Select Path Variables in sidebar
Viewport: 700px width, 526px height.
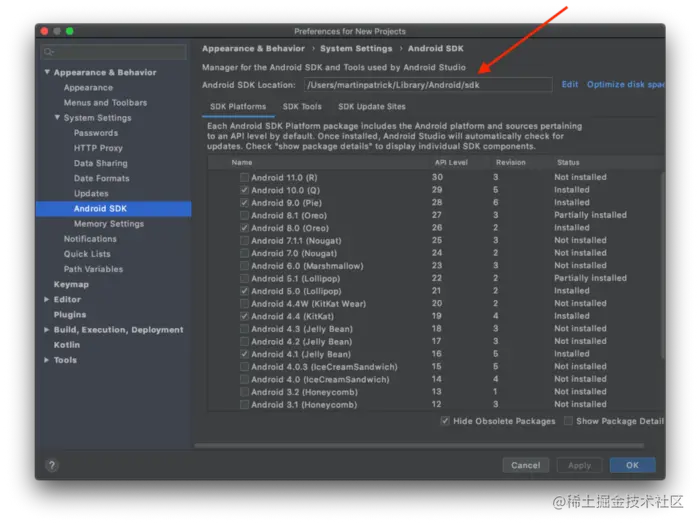(x=93, y=269)
